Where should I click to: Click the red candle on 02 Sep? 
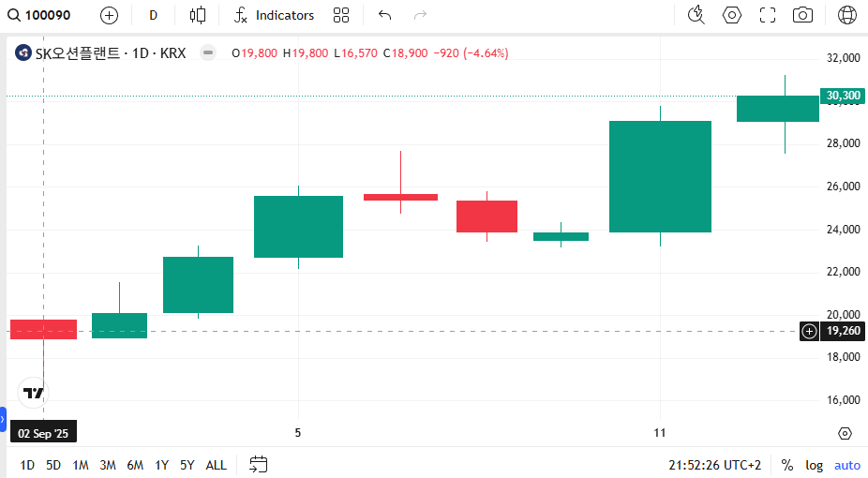click(x=44, y=329)
